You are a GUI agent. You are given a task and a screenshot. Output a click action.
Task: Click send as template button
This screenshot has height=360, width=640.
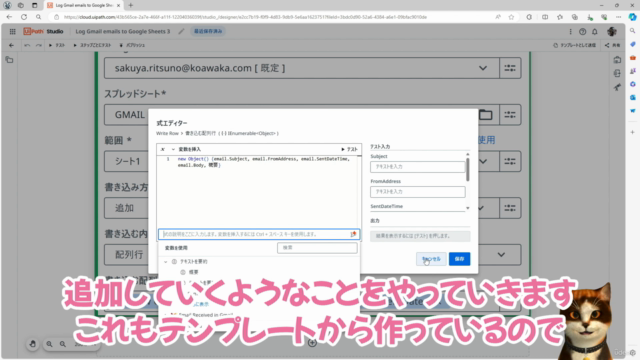[x=574, y=45]
